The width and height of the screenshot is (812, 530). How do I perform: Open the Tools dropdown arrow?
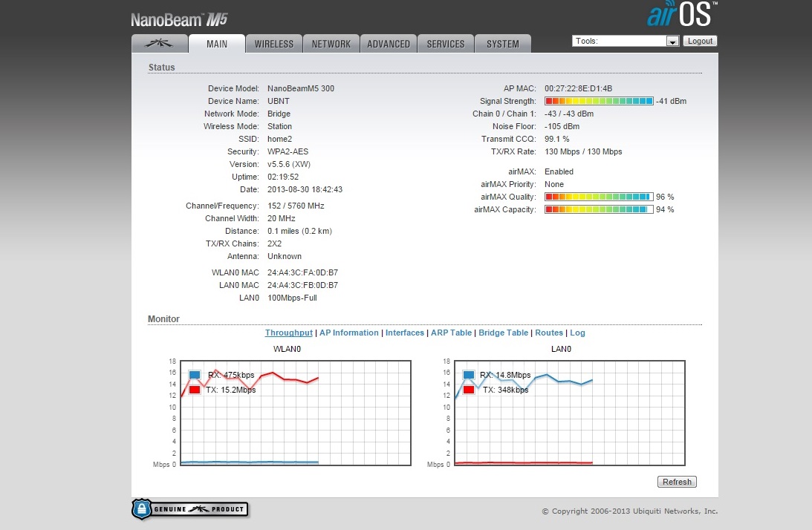click(672, 42)
